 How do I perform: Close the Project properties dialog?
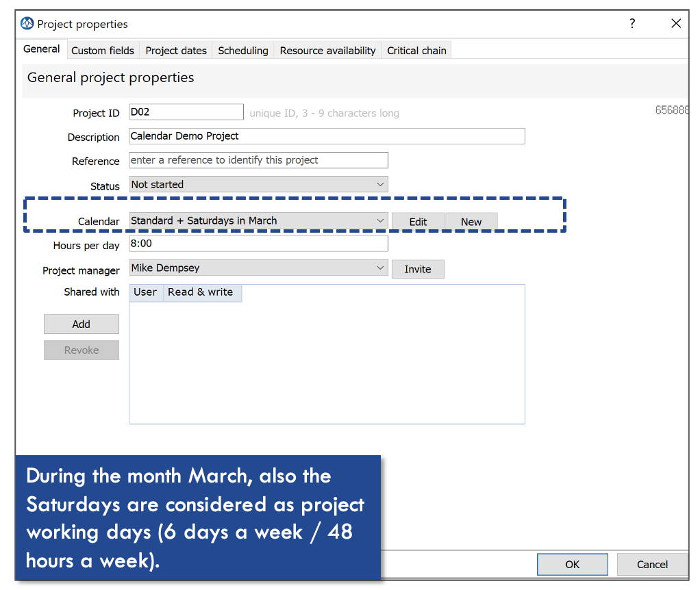(x=676, y=23)
